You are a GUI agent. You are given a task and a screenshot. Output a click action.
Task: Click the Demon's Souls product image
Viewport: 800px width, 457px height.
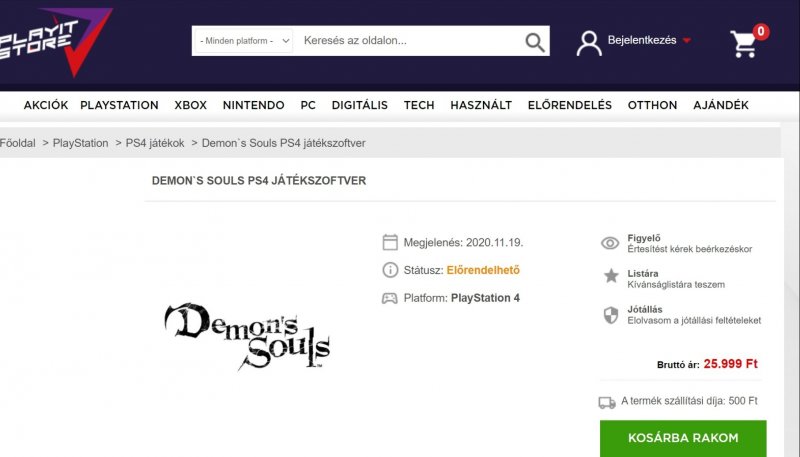point(247,336)
